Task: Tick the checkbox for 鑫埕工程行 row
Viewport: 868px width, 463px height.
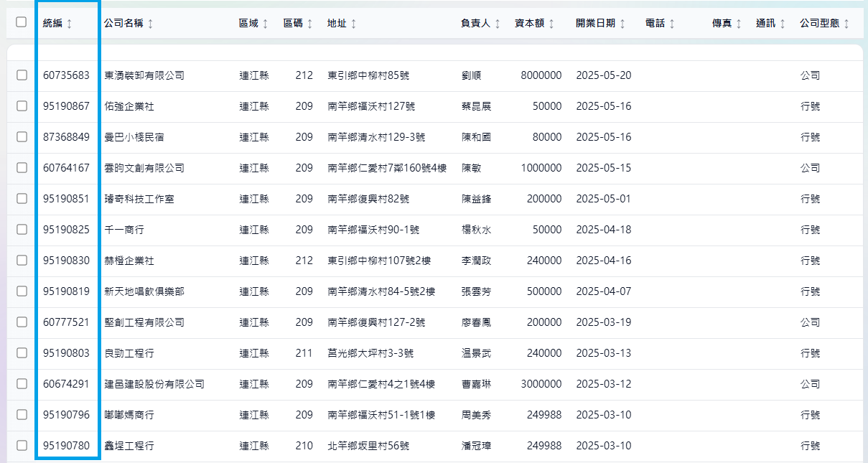Action: click(x=22, y=446)
